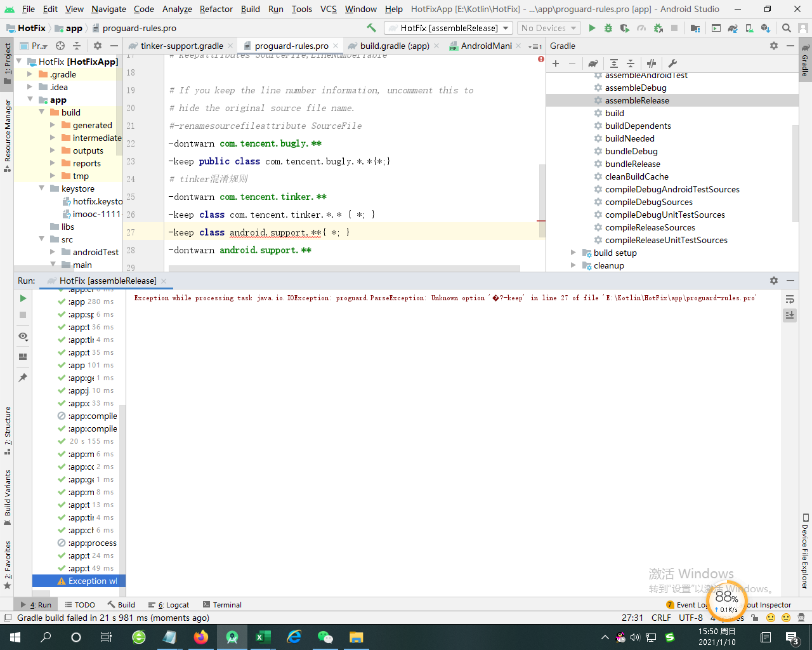The width and height of the screenshot is (812, 650).
Task: Click the Search Everywhere magnifier
Action: (787, 28)
